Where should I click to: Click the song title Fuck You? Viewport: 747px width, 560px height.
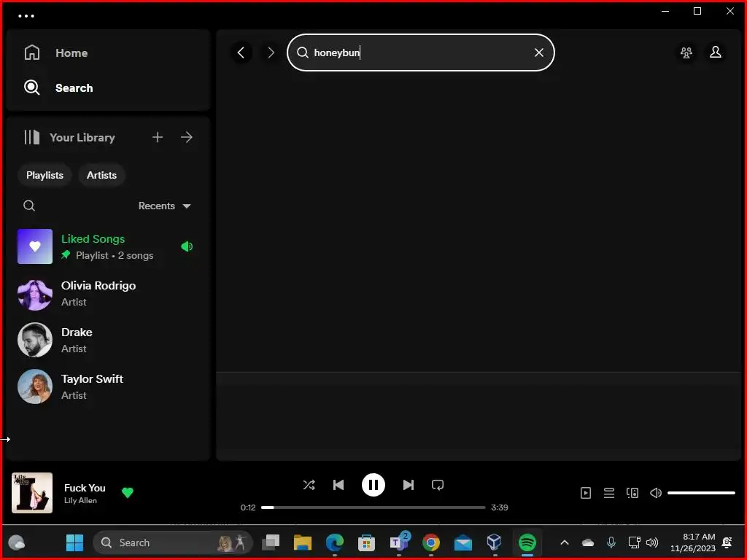pos(85,488)
